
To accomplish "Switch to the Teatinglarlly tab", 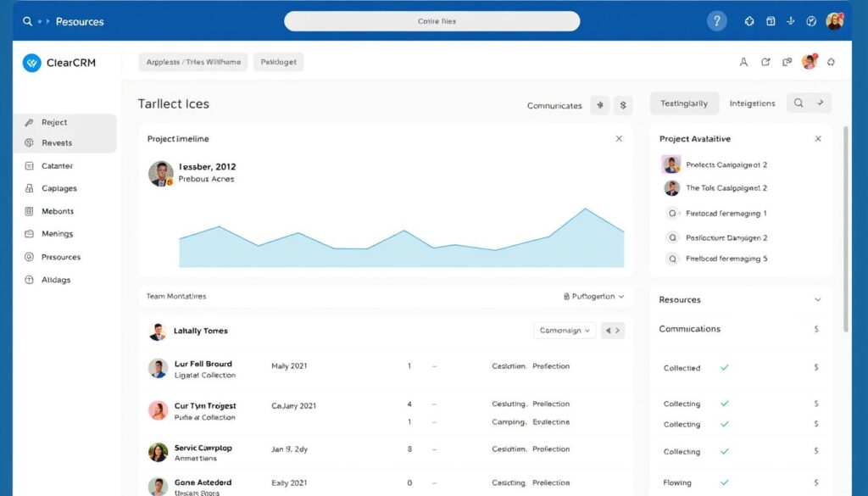I will pyautogui.click(x=684, y=102).
